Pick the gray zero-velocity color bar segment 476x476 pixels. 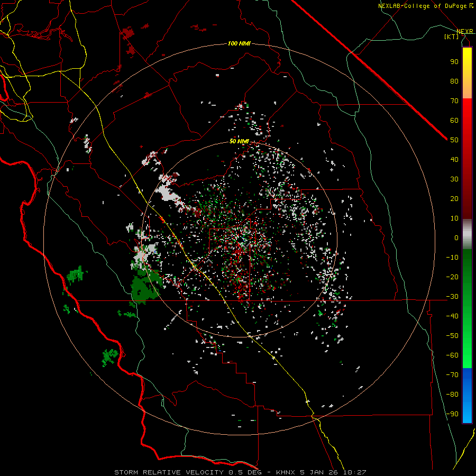[x=467, y=234]
